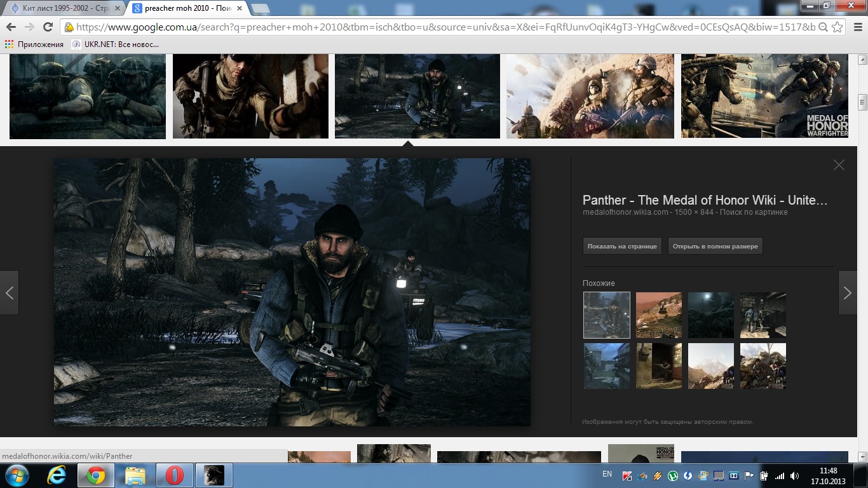Viewport: 868px width, 488px height.
Task: Click the page vertical scrollbar thumb
Action: (x=862, y=102)
